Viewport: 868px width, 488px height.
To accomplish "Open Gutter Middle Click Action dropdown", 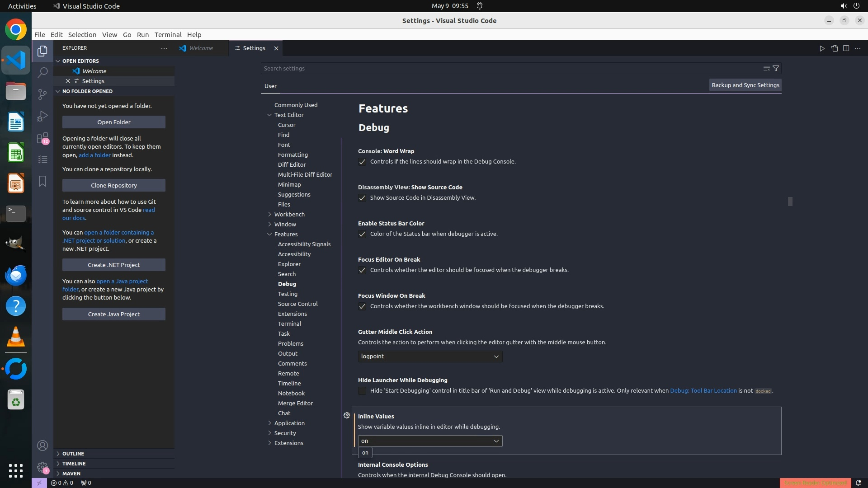I will [x=430, y=357].
